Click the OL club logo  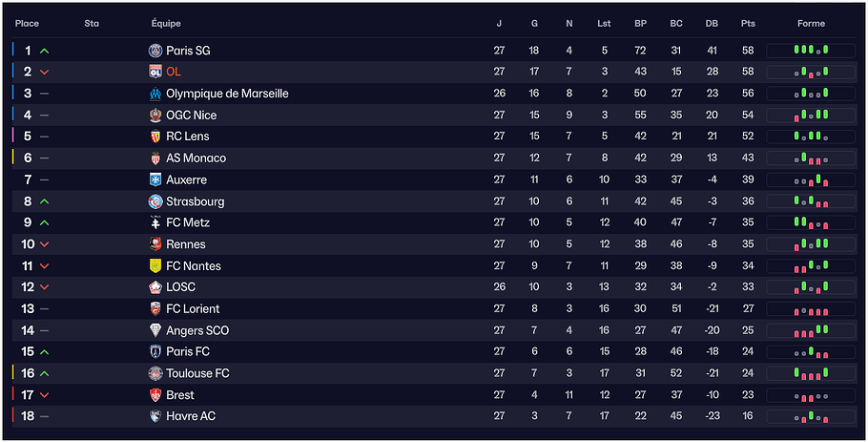155,72
